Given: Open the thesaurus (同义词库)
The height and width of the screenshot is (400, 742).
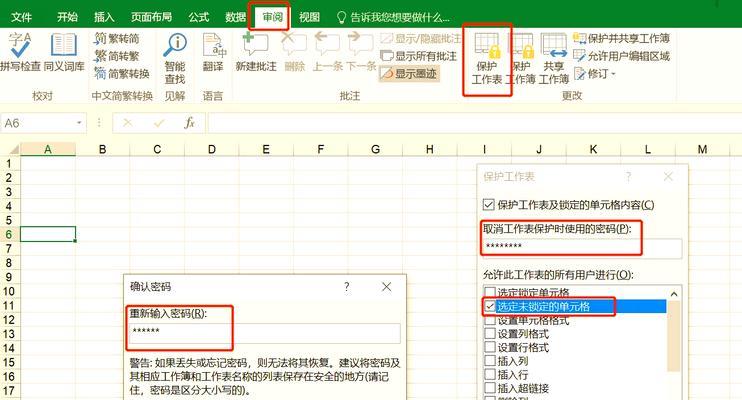Looking at the screenshot, I should click(x=64, y=52).
